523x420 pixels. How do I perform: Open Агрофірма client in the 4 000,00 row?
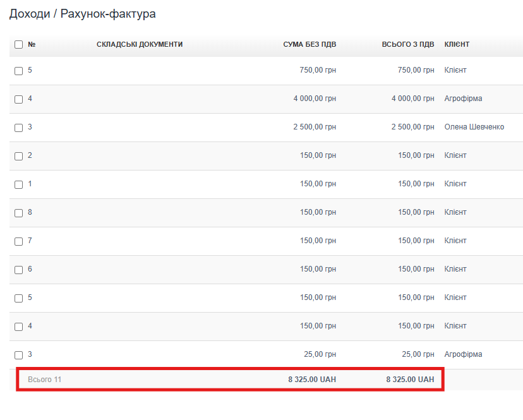(463, 99)
